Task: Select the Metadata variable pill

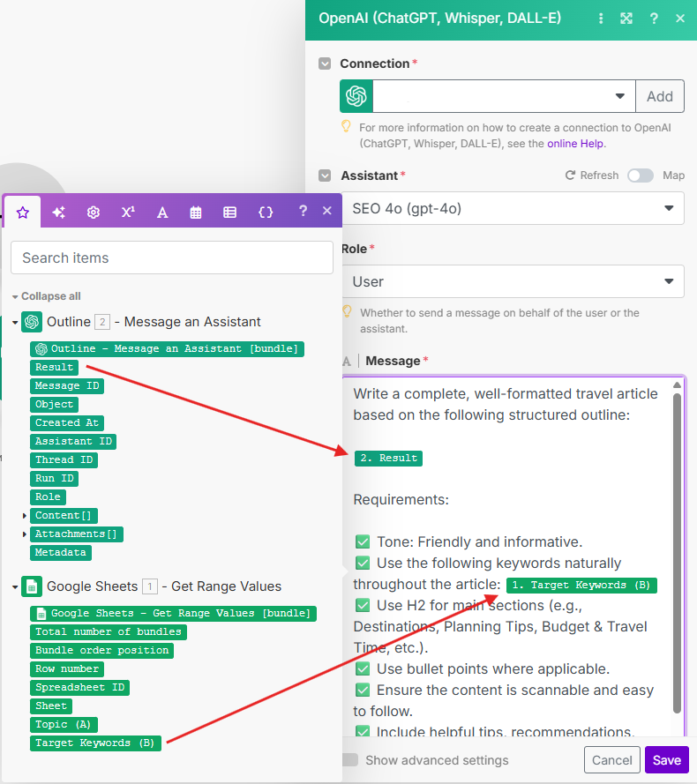Action: (61, 552)
